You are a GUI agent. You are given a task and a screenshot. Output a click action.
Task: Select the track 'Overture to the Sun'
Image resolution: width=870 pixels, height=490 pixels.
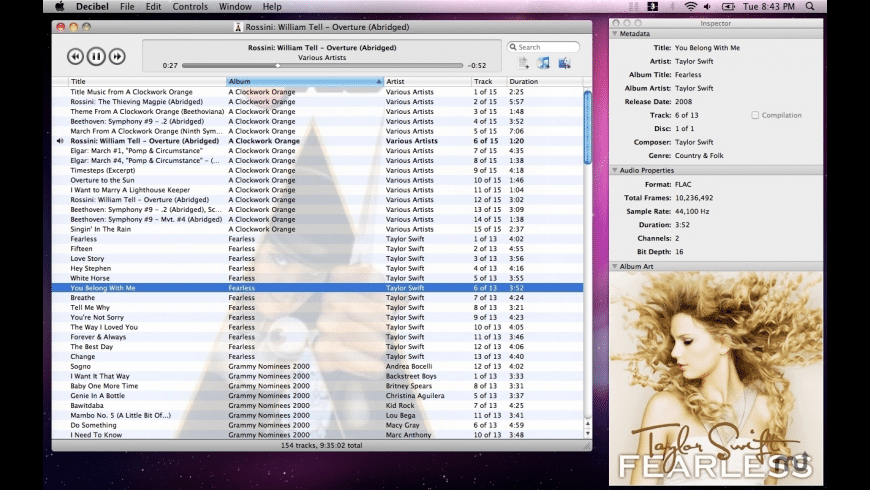tap(317, 180)
